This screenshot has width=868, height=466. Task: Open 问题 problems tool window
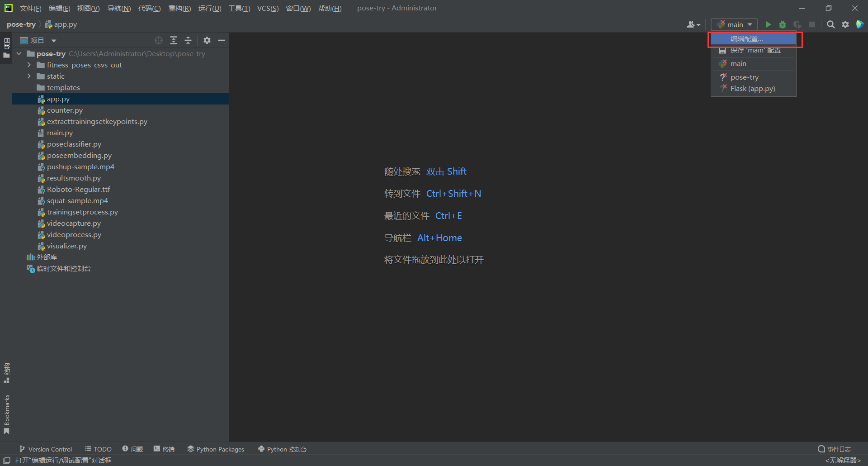pos(132,449)
